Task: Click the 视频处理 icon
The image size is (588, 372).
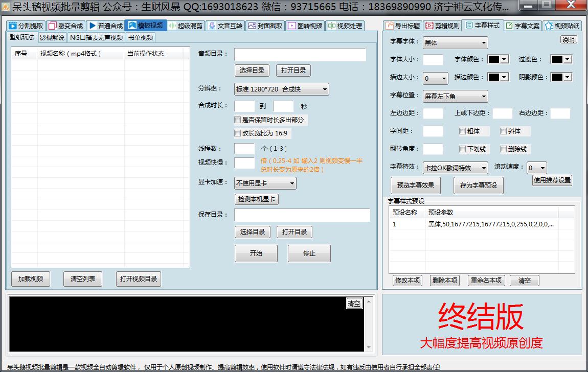Action: pos(331,26)
